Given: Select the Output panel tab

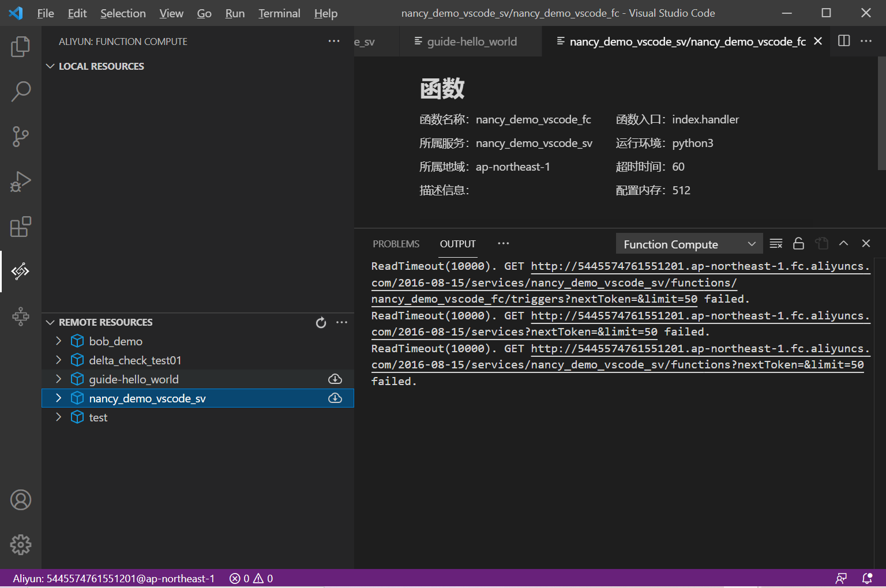Looking at the screenshot, I should pyautogui.click(x=458, y=244).
